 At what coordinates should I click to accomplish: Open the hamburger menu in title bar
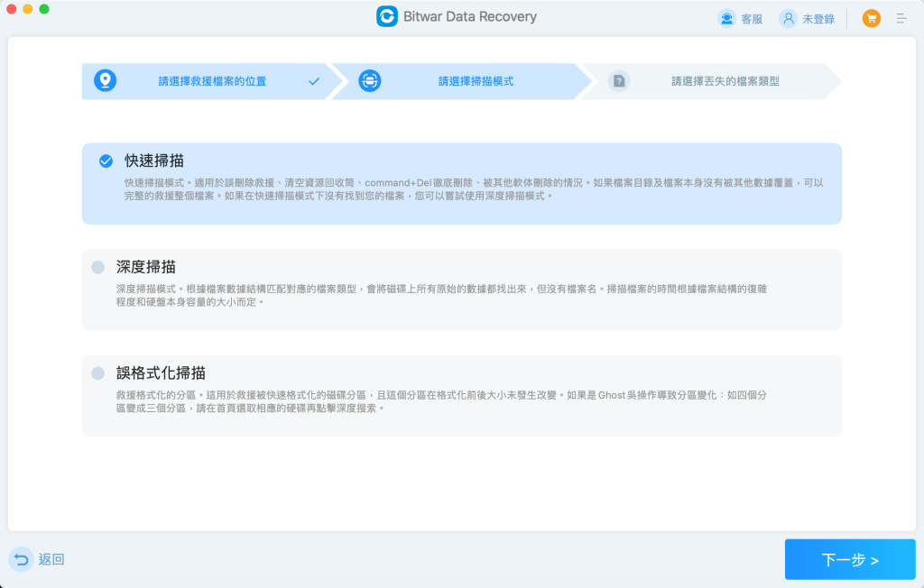pyautogui.click(x=901, y=18)
